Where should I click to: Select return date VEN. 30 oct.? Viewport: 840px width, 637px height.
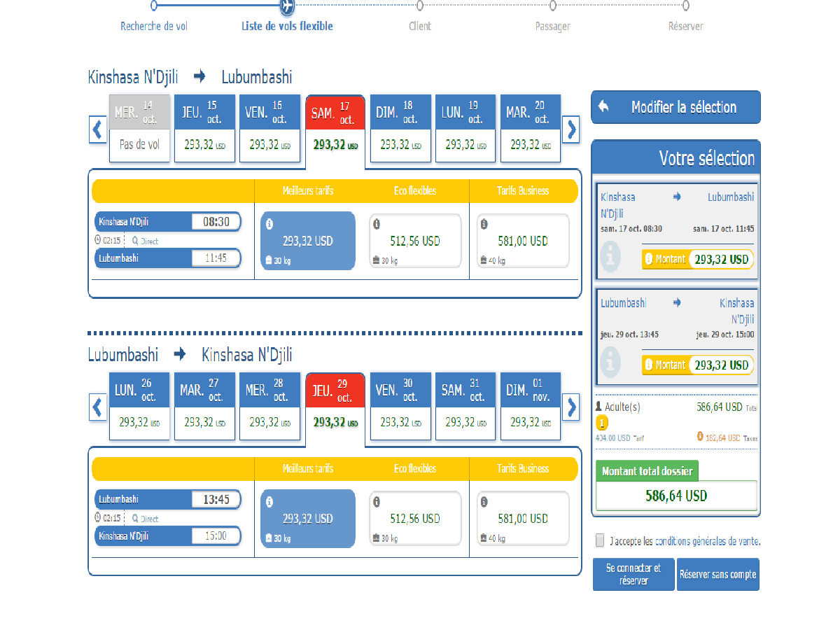[x=400, y=407]
